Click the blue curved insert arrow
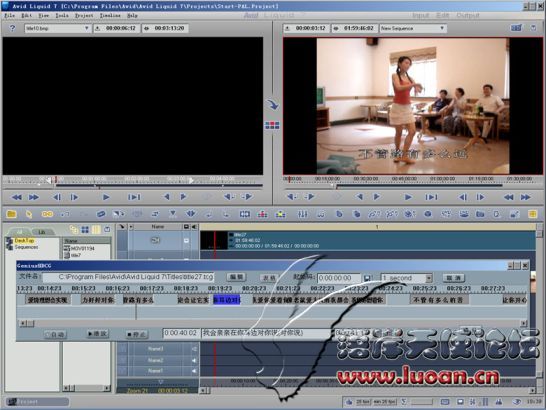 pyautogui.click(x=272, y=104)
